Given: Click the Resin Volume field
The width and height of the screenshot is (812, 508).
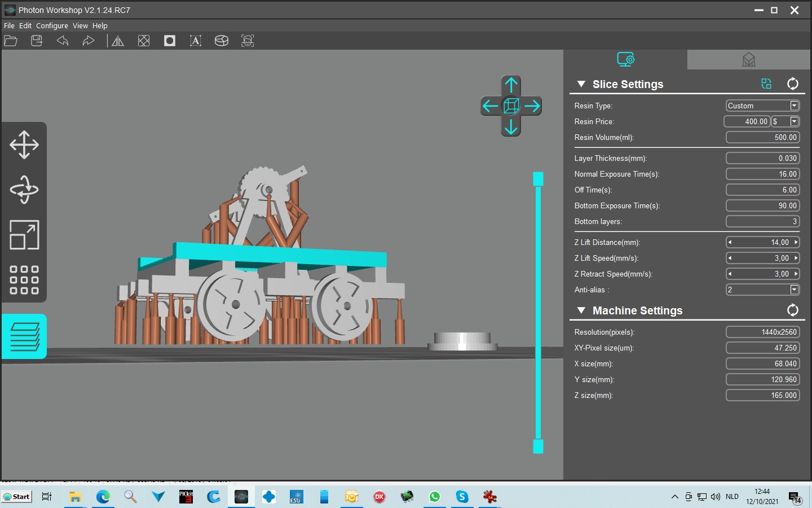Looking at the screenshot, I should pyautogui.click(x=762, y=137).
